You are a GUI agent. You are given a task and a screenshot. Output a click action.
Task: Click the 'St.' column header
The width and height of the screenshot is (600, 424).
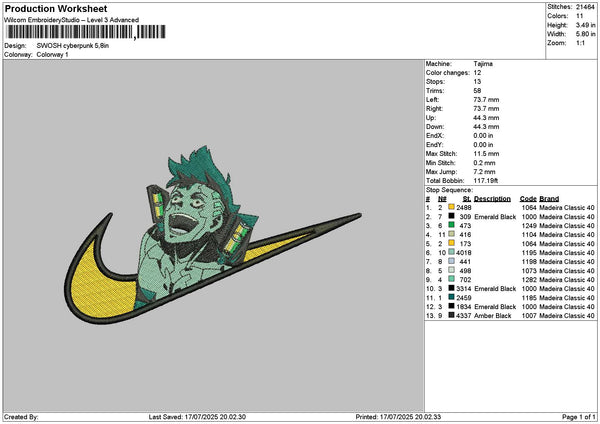point(467,199)
